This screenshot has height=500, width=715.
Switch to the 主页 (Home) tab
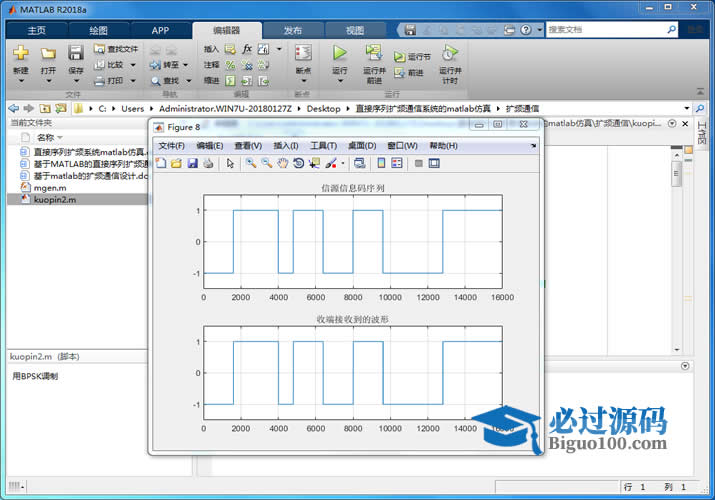pos(36,30)
